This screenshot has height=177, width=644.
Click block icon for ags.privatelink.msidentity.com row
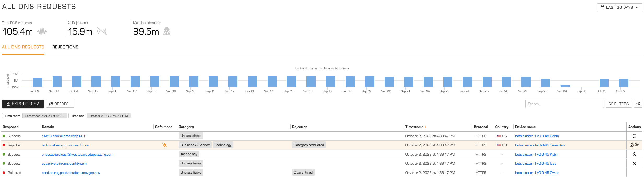634,163
